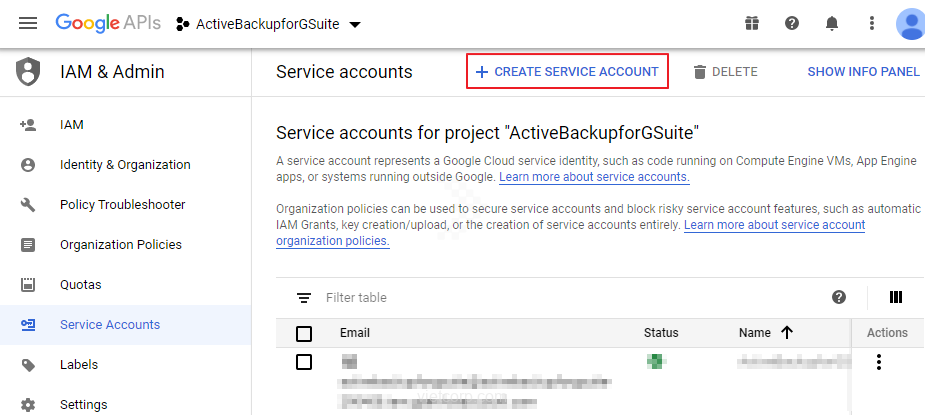Image resolution: width=925 pixels, height=415 pixels.
Task: Open the notifications bell
Action: point(832,23)
